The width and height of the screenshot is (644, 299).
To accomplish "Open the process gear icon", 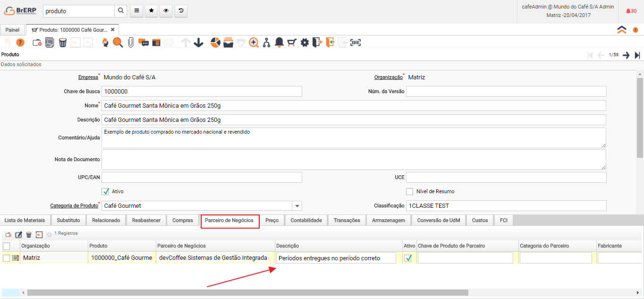I will pyautogui.click(x=305, y=43).
